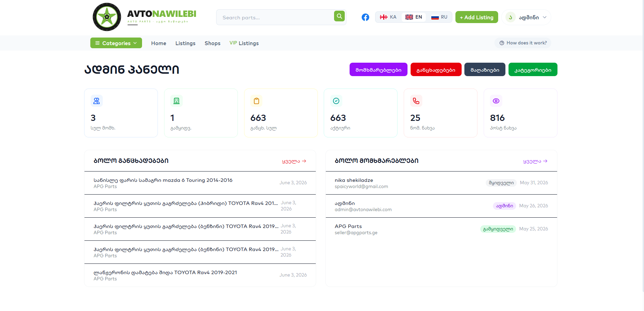Click the spaicyworld@gmail.com email
Viewport: 644px width, 311px height.
coord(361,186)
